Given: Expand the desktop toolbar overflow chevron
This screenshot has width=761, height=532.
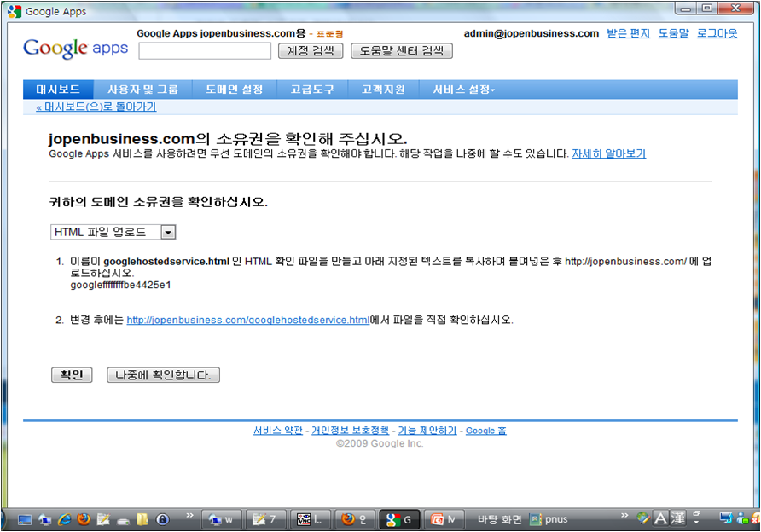Looking at the screenshot, I should tap(624, 515).
